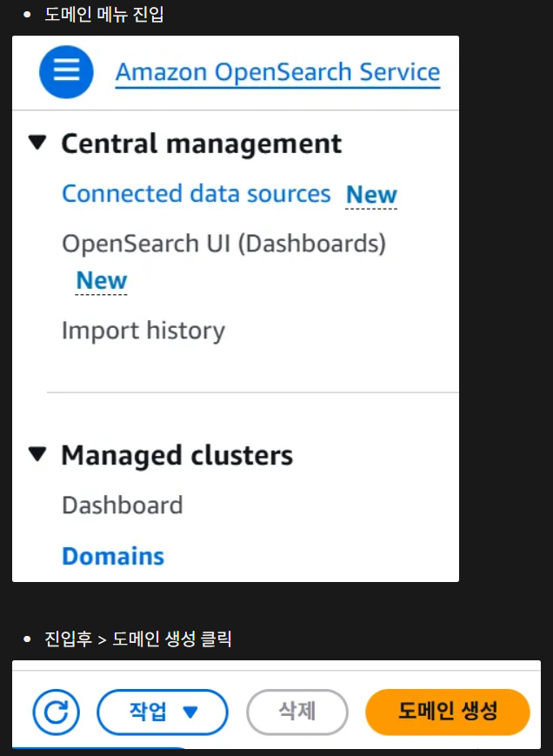This screenshot has width=553, height=756.
Task: Click the Managed clusters heading text
Action: click(x=177, y=455)
